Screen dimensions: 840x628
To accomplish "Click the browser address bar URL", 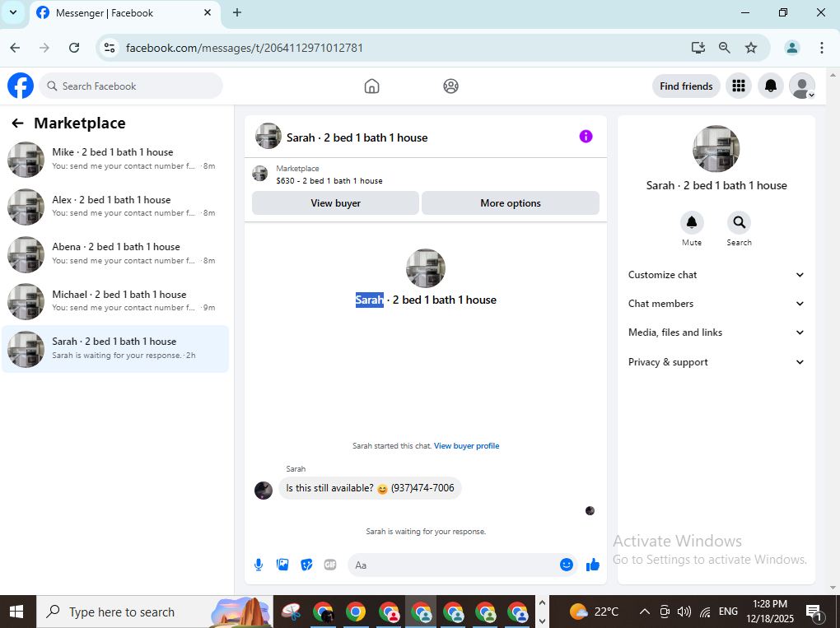I will pos(245,48).
